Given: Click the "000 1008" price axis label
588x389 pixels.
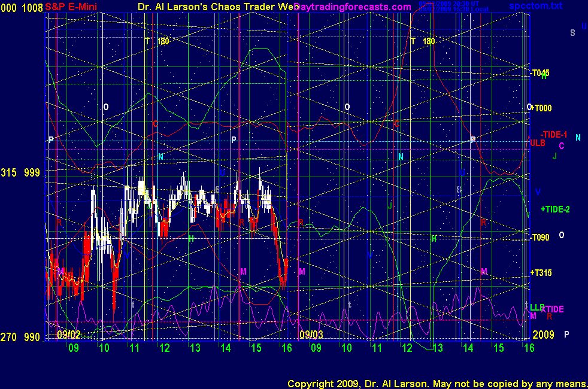Looking at the screenshot, I should point(22,8).
